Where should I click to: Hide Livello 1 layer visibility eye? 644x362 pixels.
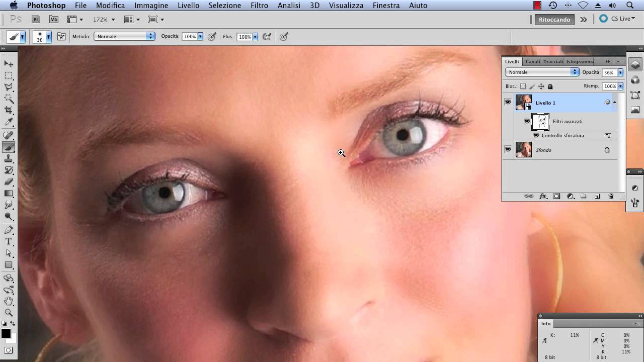[x=508, y=102]
